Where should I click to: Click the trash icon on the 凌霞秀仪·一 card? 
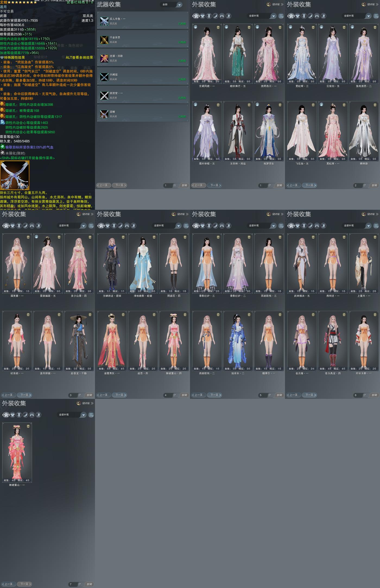123,315
